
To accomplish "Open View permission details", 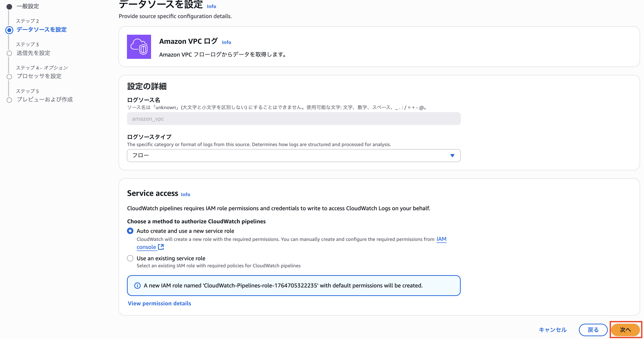I will [159, 303].
